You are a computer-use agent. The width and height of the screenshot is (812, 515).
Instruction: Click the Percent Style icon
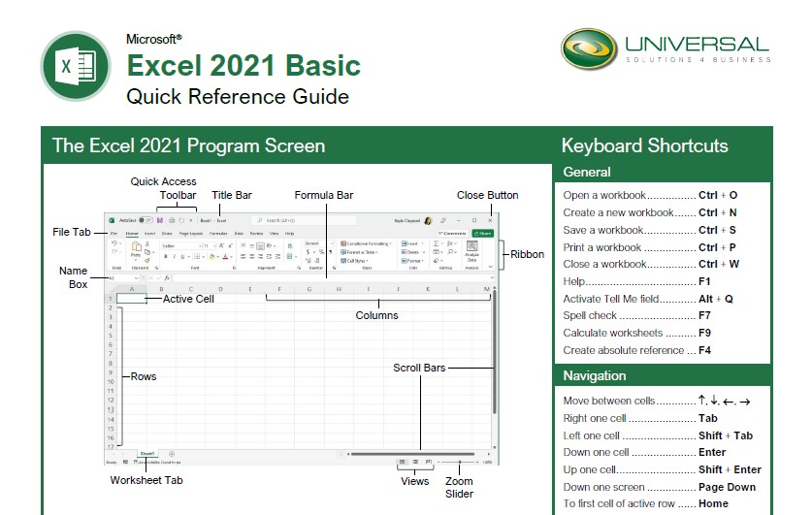pyautogui.click(x=321, y=252)
